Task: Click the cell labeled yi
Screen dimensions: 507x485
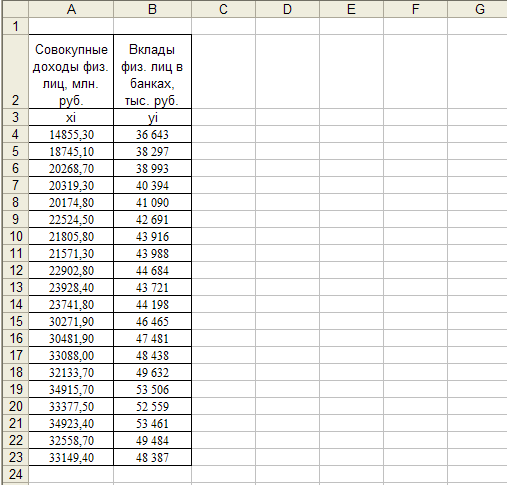Action: [152, 117]
